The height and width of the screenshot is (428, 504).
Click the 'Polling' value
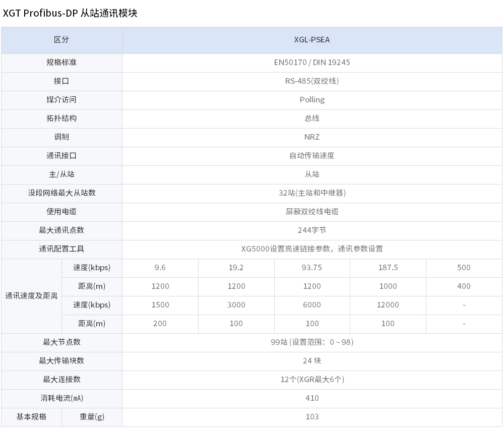312,100
